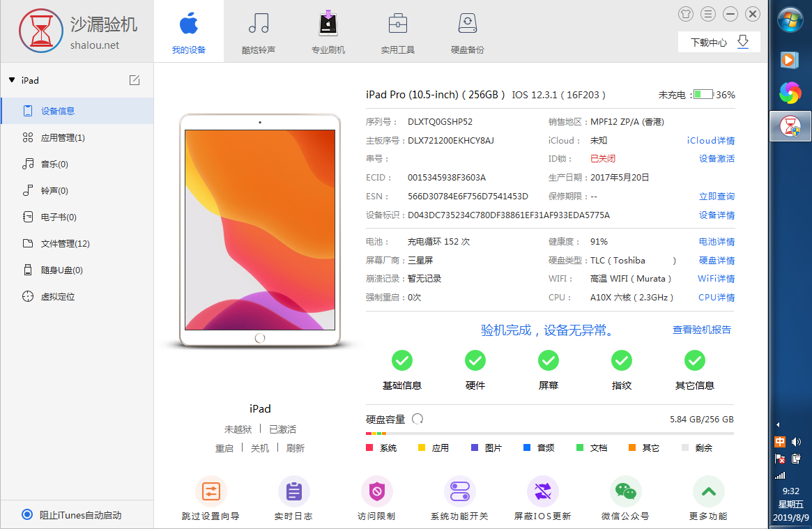This screenshot has width=812, height=529.
Task: Click the yellow 应用 legend swatch
Action: point(422,447)
